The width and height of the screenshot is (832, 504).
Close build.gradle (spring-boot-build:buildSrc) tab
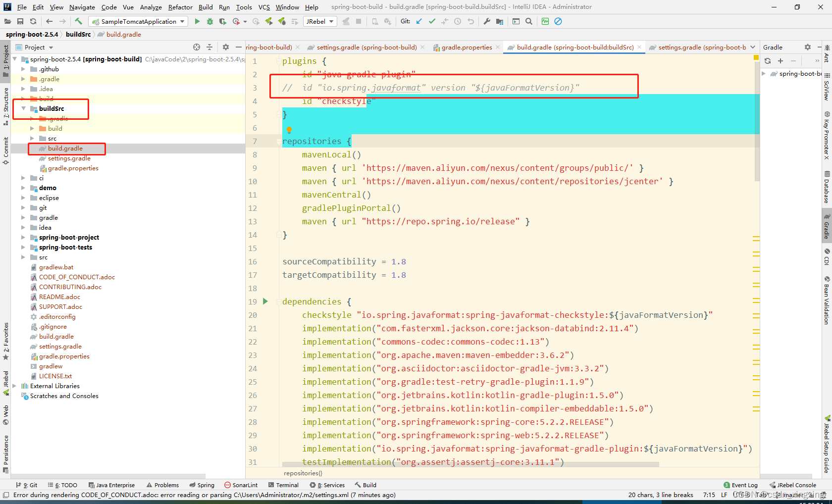tap(639, 47)
